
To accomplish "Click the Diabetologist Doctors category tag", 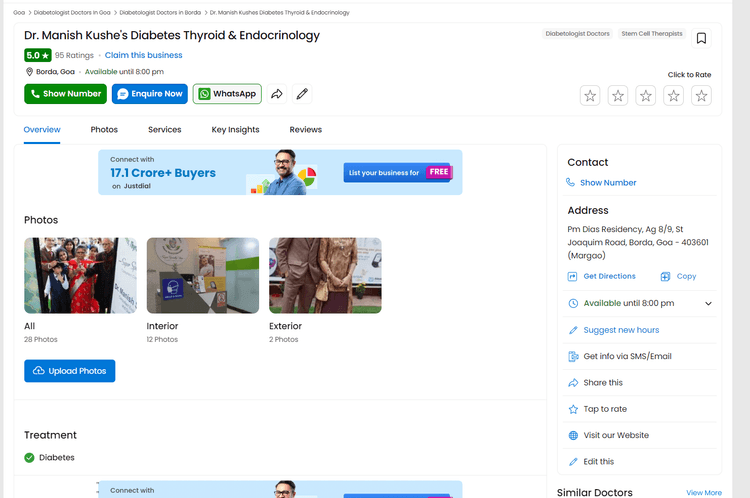I will (577, 33).
